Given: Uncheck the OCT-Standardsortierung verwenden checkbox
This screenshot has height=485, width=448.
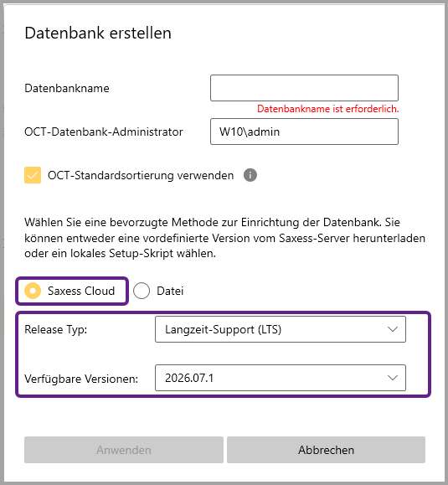Looking at the screenshot, I should tap(33, 175).
